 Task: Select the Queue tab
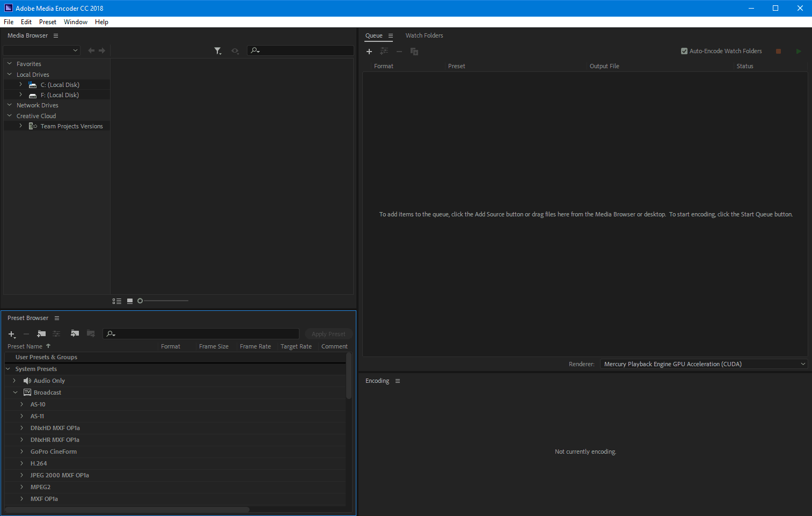(x=374, y=35)
